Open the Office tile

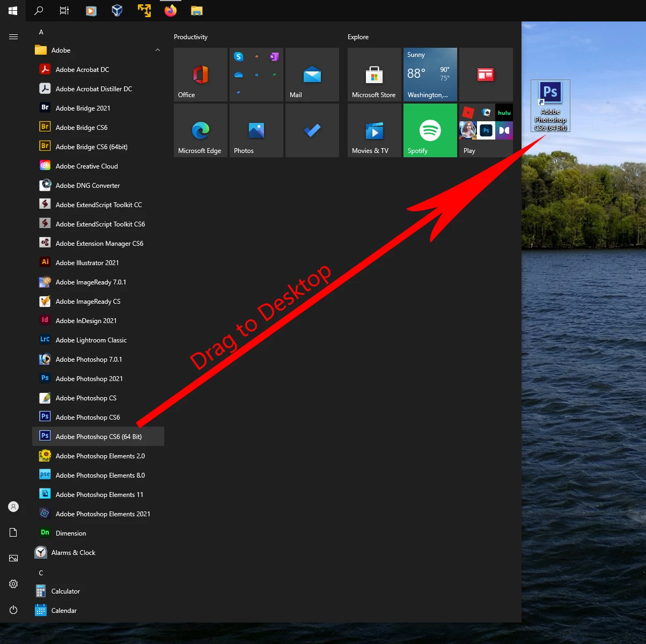(201, 75)
